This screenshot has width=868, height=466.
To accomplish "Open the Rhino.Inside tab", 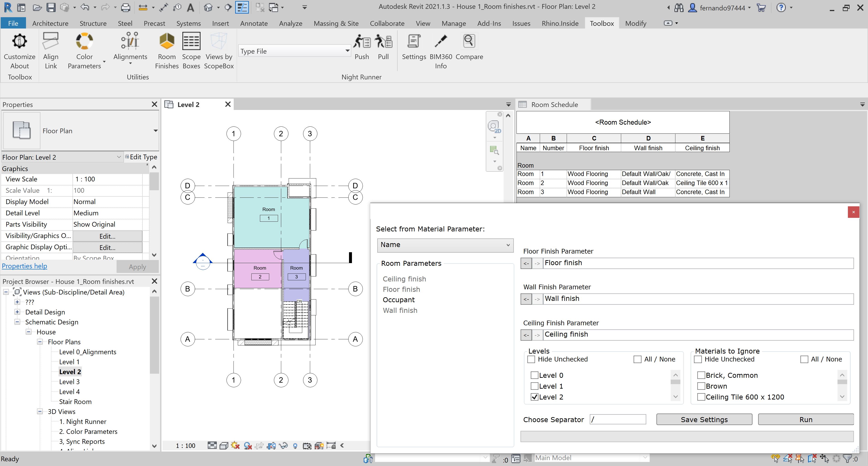I will (x=560, y=23).
